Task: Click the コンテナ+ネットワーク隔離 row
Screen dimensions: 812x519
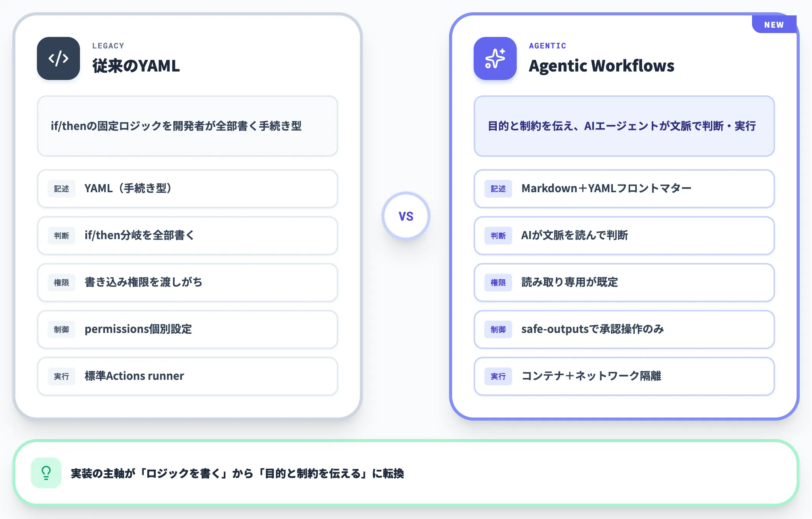Action: tap(624, 376)
